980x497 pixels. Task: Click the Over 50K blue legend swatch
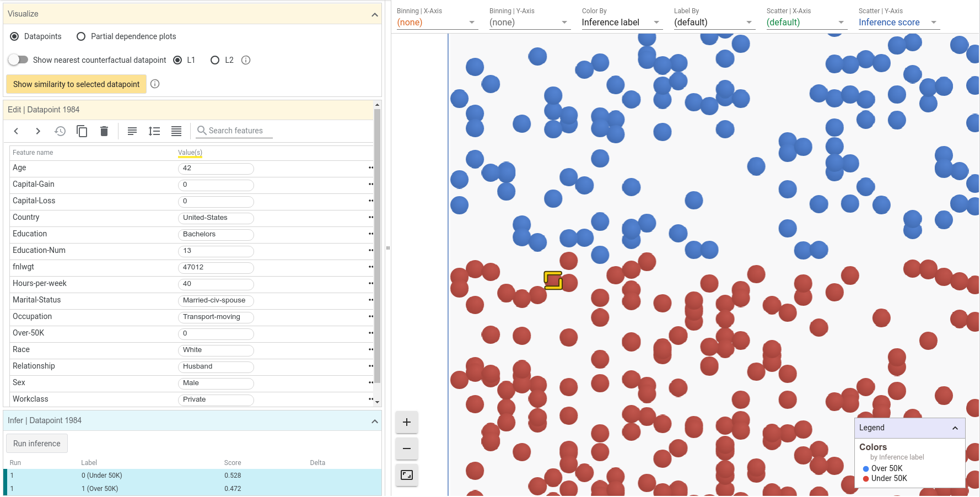(x=866, y=469)
